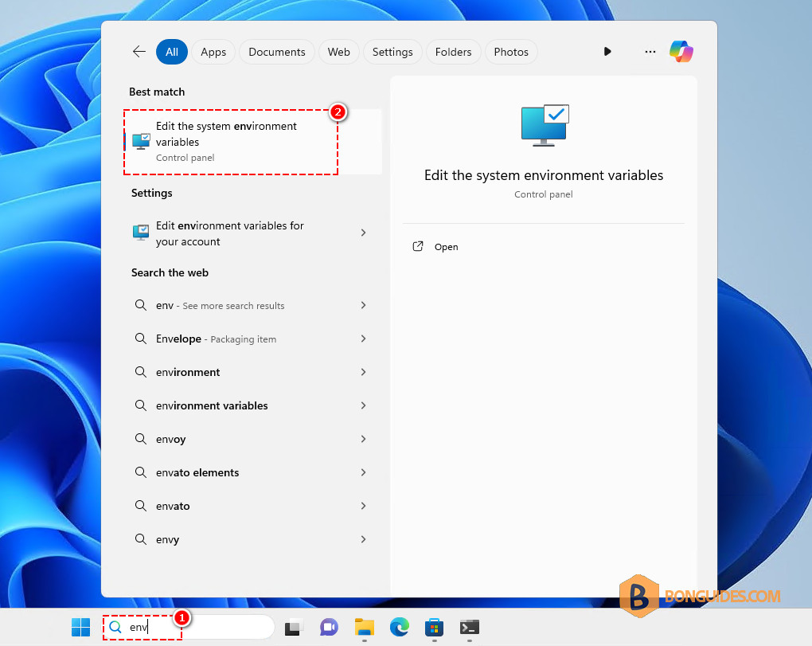Switch to the Settings filter tab
The width and height of the screenshot is (812, 646).
point(392,52)
